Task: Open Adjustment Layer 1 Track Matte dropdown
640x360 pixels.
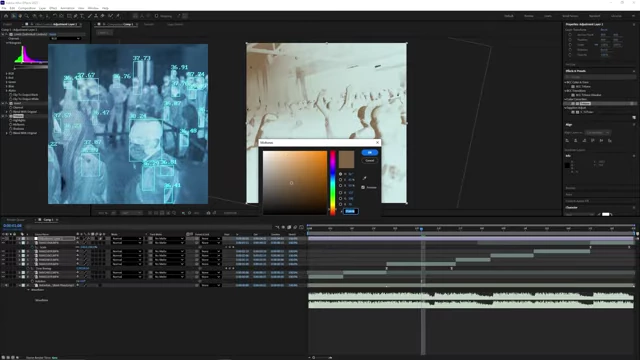Action: (169, 238)
